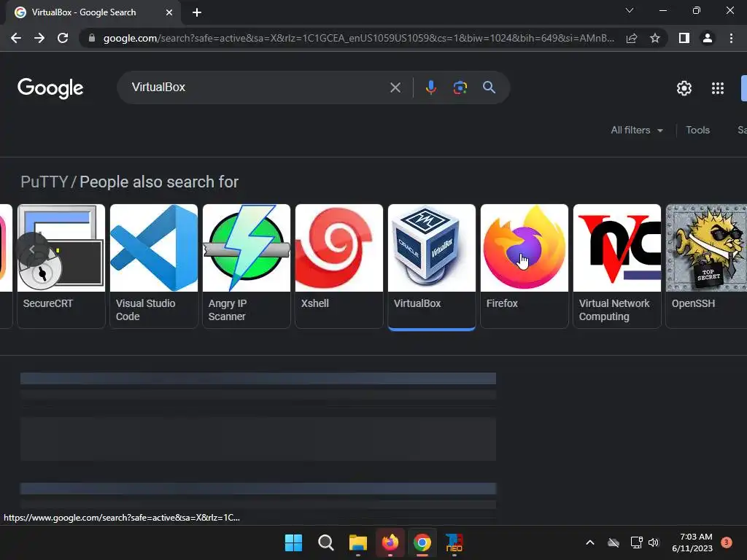Viewport: 747px width, 560px height.
Task: Reload the Google Search page
Action: tap(63, 38)
